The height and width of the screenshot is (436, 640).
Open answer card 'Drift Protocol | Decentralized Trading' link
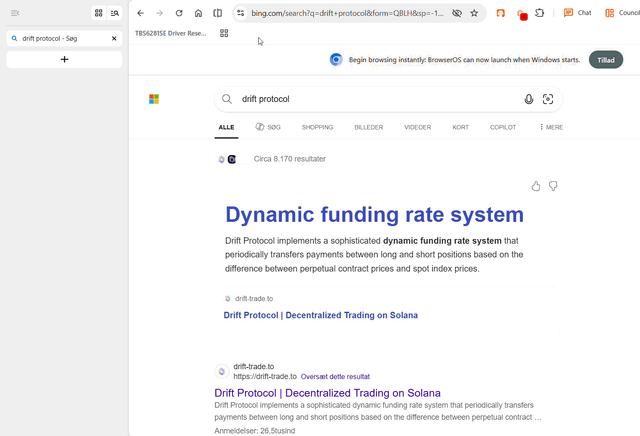[x=320, y=315]
